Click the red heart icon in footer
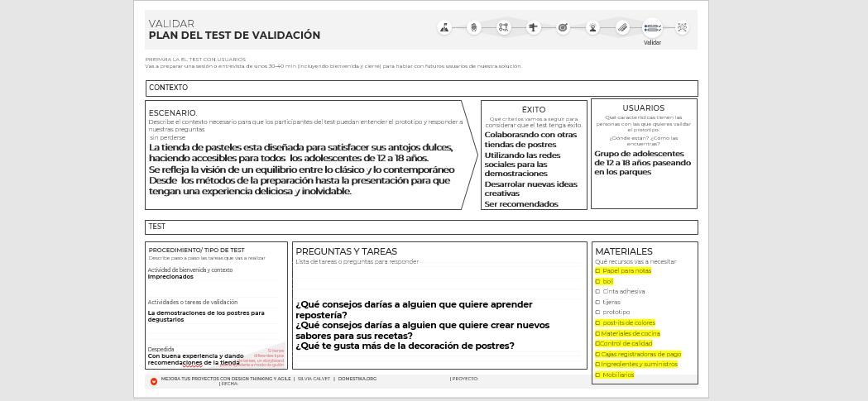The width and height of the screenshot is (868, 401). tap(154, 381)
